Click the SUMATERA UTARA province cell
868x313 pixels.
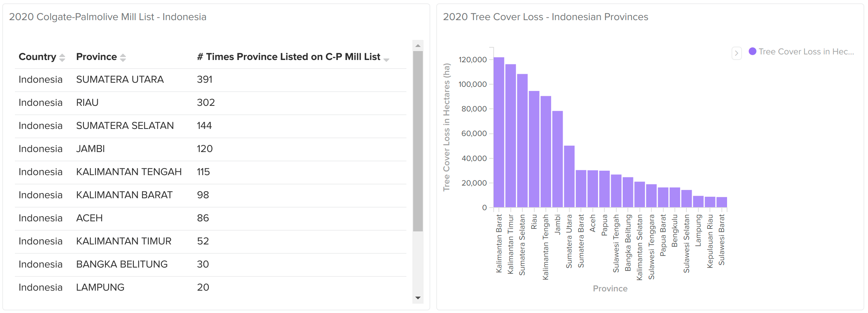pos(120,79)
